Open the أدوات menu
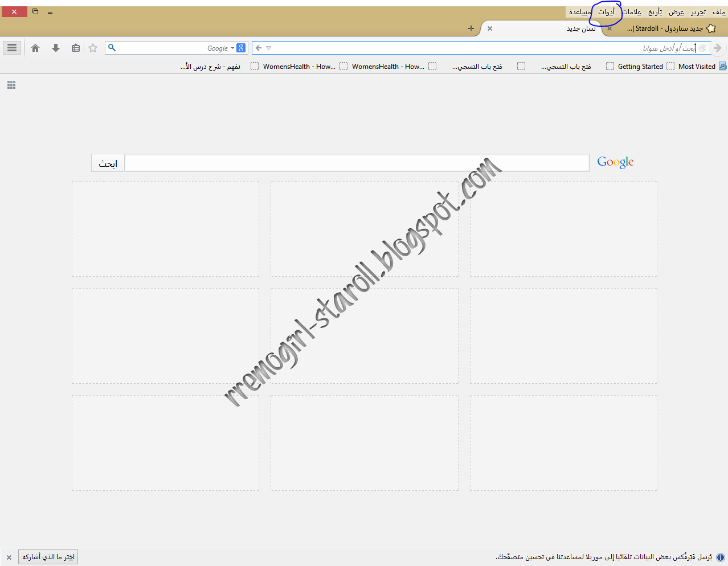Image resolution: width=728 pixels, height=566 pixels. [x=606, y=12]
